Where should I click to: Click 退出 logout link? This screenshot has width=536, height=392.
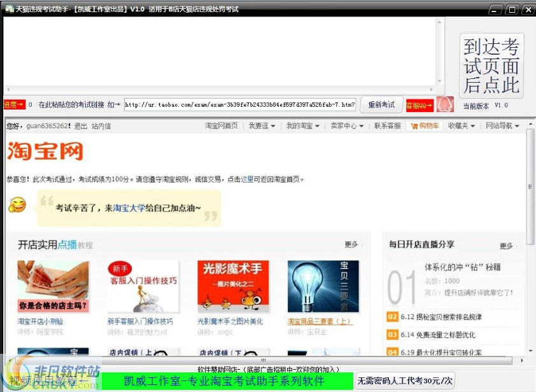click(x=81, y=126)
